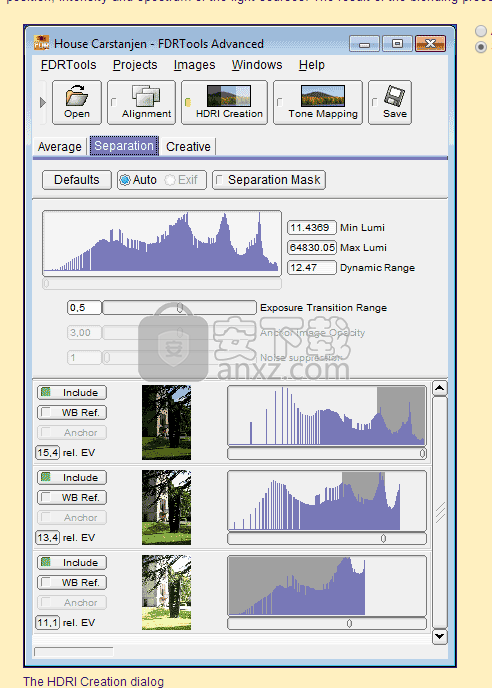Click the Dynamic Range value field
The image size is (492, 688).
coord(312,268)
